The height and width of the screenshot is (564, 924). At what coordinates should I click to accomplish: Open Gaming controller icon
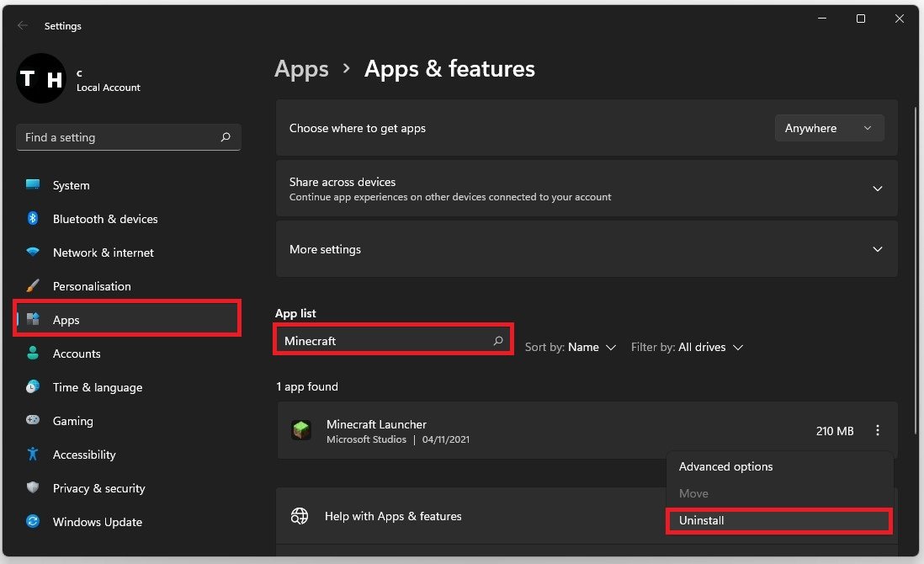click(33, 421)
